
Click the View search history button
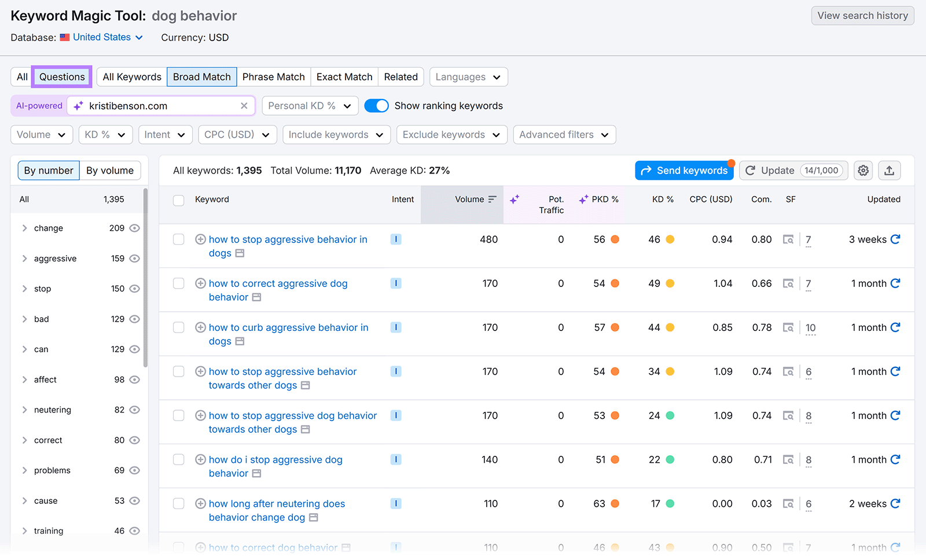tap(862, 16)
